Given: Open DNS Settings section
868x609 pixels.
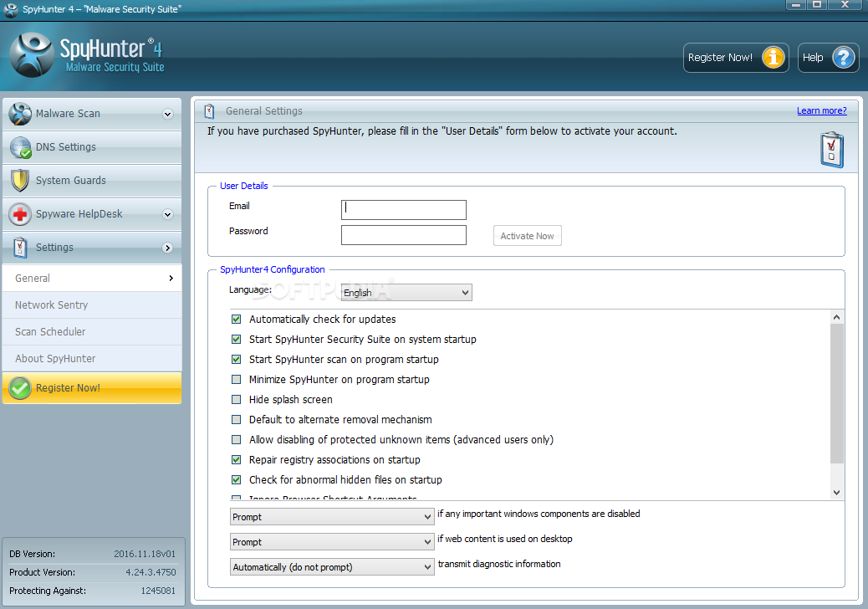Looking at the screenshot, I should (x=92, y=147).
